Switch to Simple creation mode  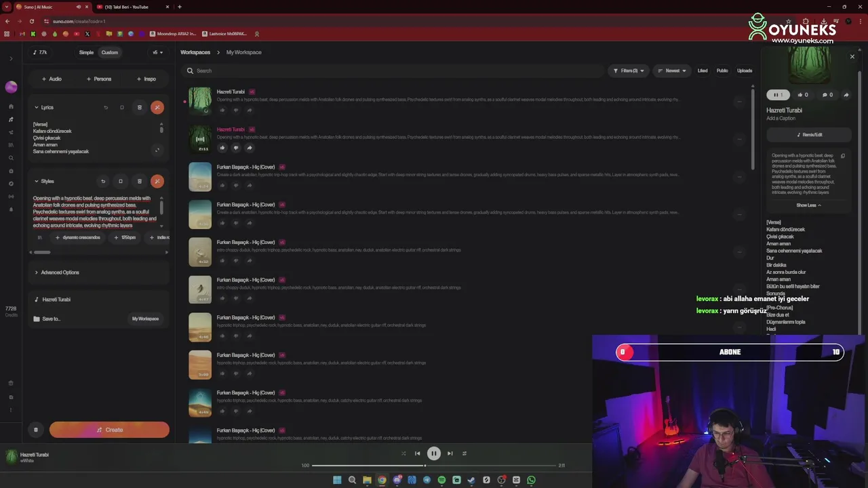(x=86, y=52)
